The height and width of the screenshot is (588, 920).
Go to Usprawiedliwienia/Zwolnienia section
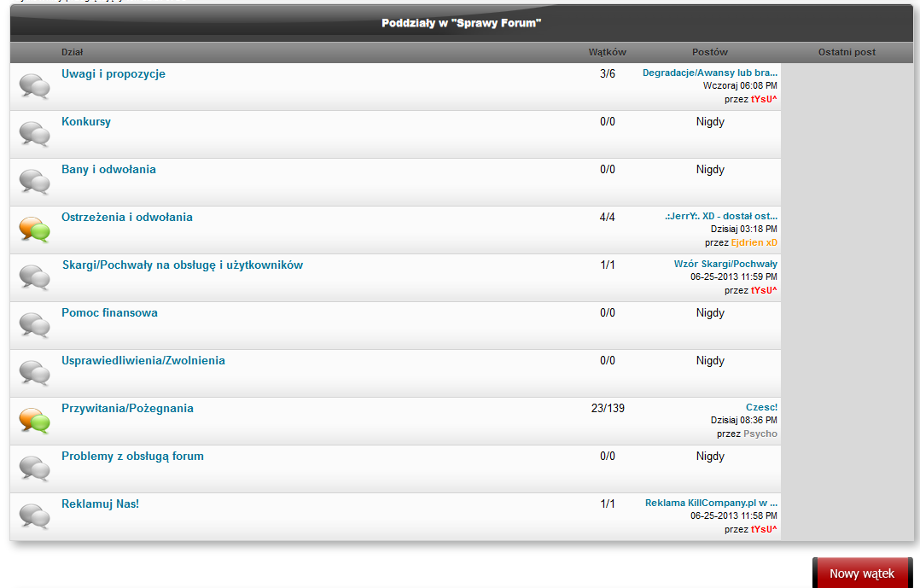click(x=143, y=360)
